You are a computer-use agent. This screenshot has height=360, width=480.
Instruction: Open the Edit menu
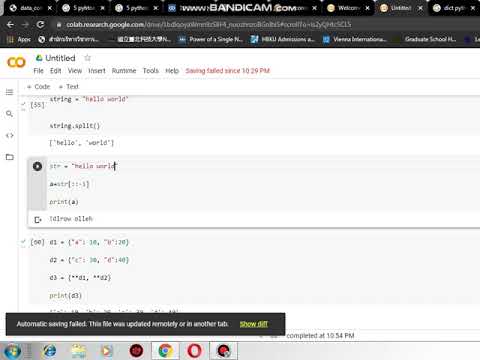coord(56,71)
